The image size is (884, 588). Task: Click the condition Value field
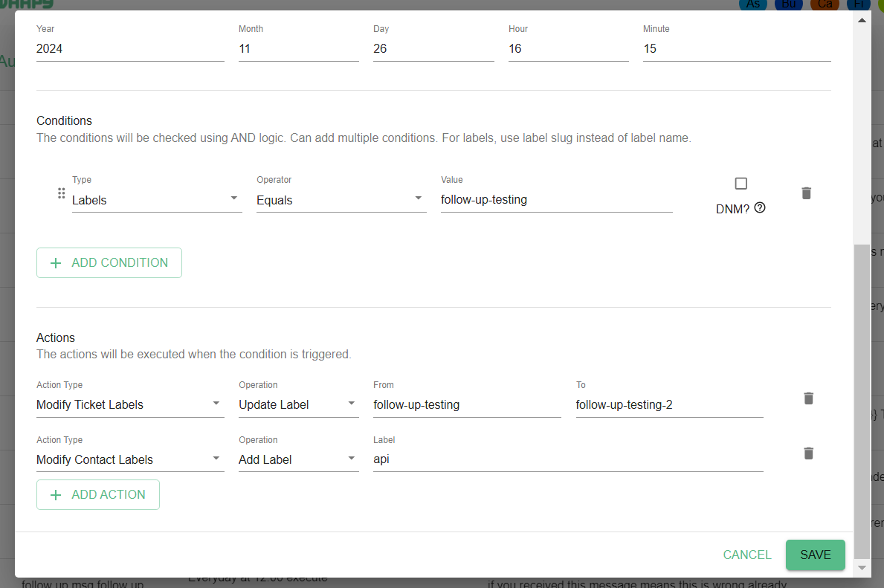click(556, 200)
